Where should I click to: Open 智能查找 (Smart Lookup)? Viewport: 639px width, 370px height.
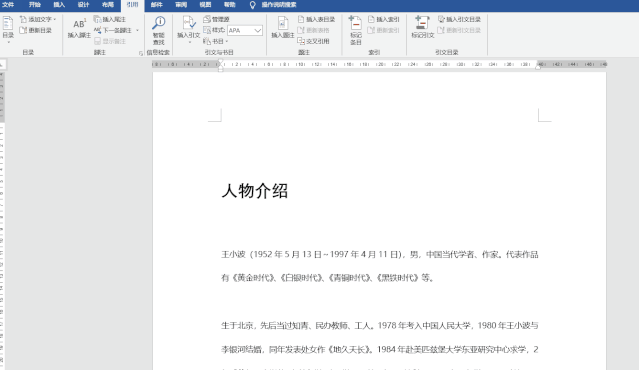point(159,30)
